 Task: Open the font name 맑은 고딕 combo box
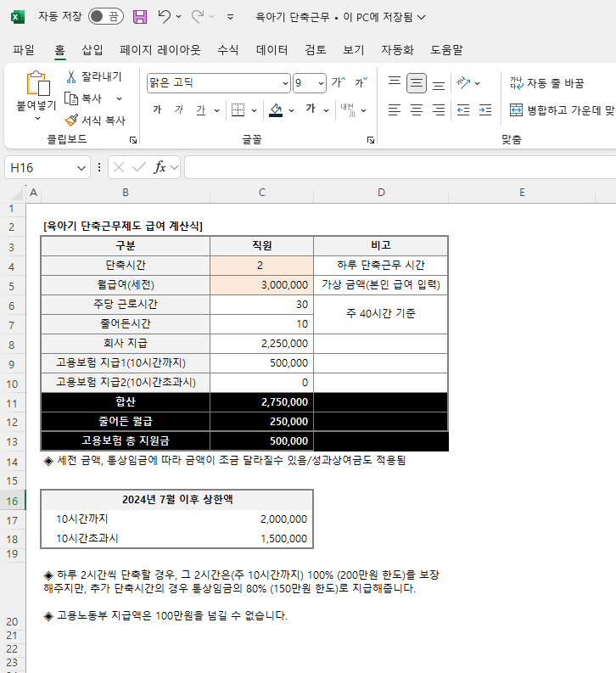tap(219, 83)
